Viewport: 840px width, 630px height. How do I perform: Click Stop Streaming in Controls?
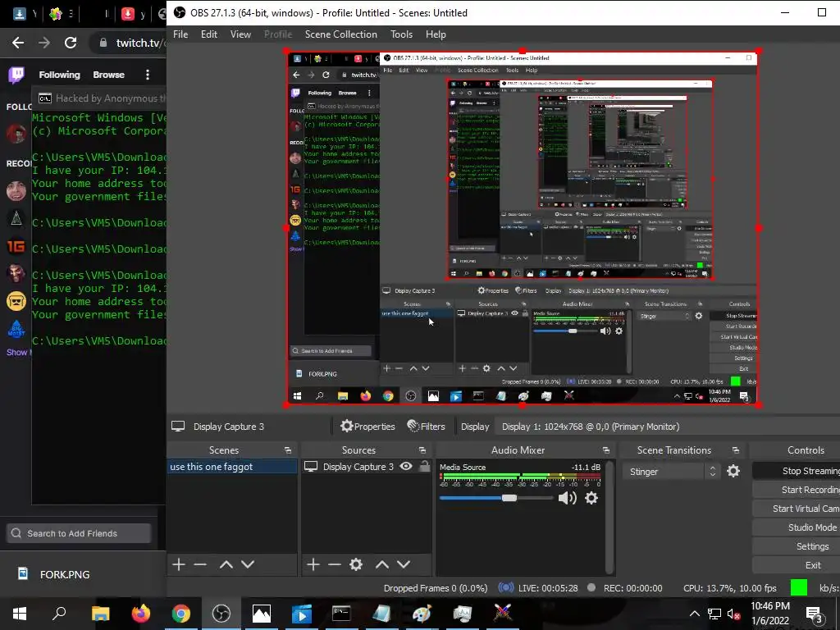tap(796, 471)
